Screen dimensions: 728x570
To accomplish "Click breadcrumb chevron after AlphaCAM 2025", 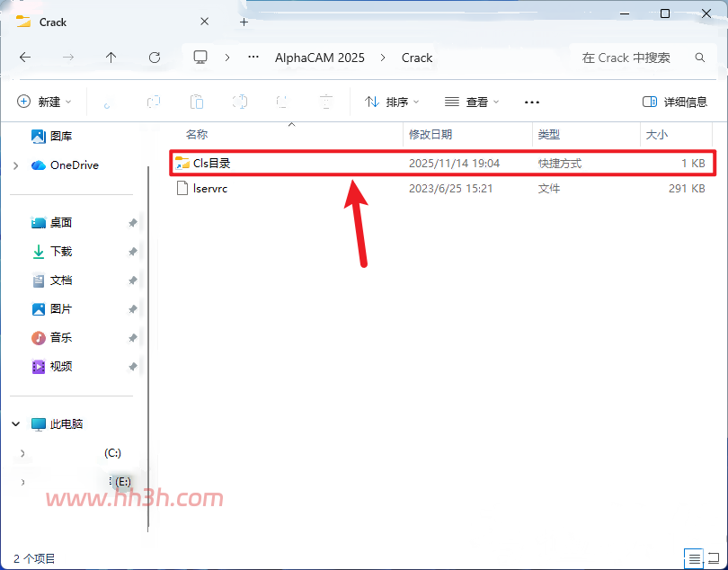I will tap(383, 58).
